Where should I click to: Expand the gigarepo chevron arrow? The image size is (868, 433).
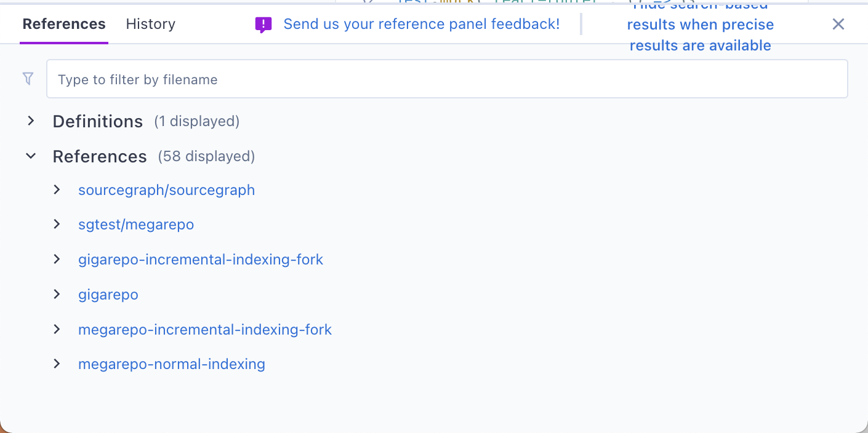57,295
